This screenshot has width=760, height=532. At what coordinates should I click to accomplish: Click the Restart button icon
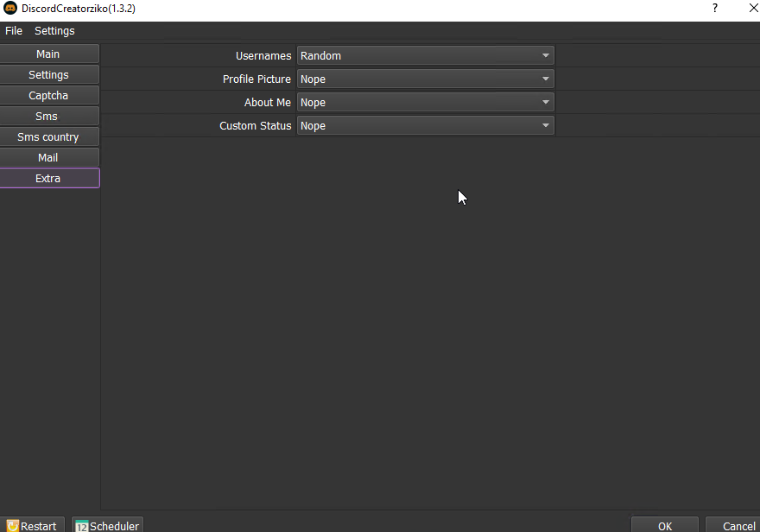[x=13, y=526]
